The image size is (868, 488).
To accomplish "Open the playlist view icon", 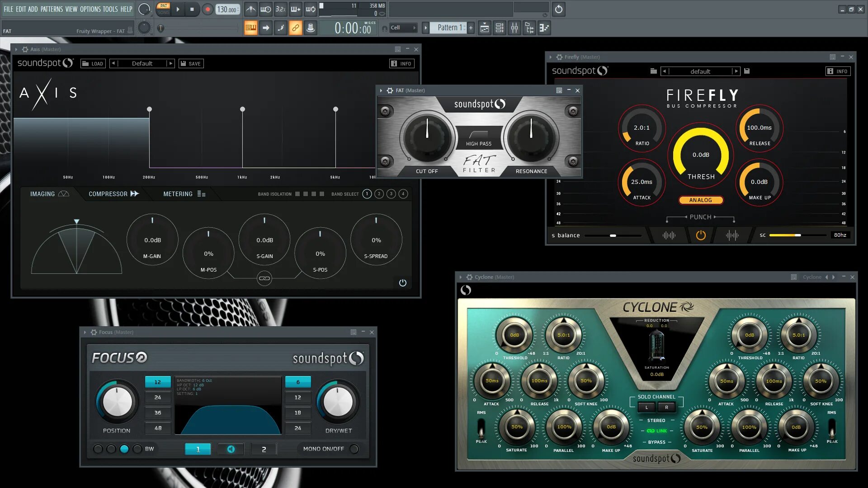I will [484, 28].
